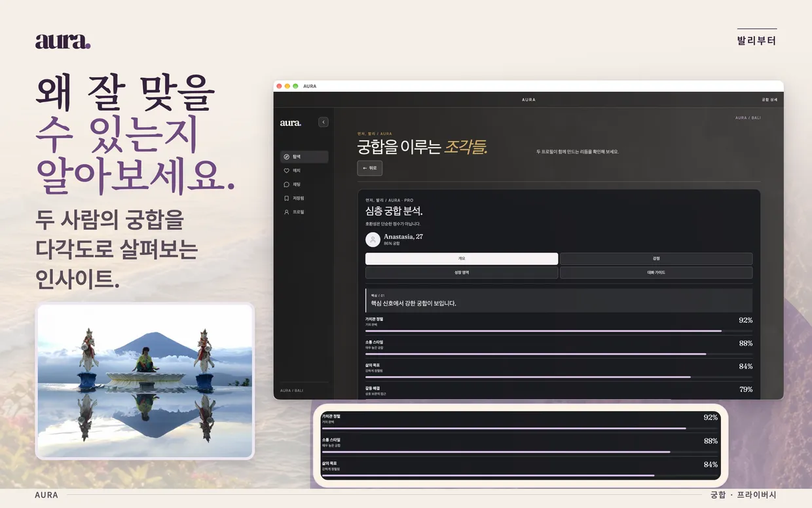Open 탐색 in the sidebar

[x=304, y=157]
